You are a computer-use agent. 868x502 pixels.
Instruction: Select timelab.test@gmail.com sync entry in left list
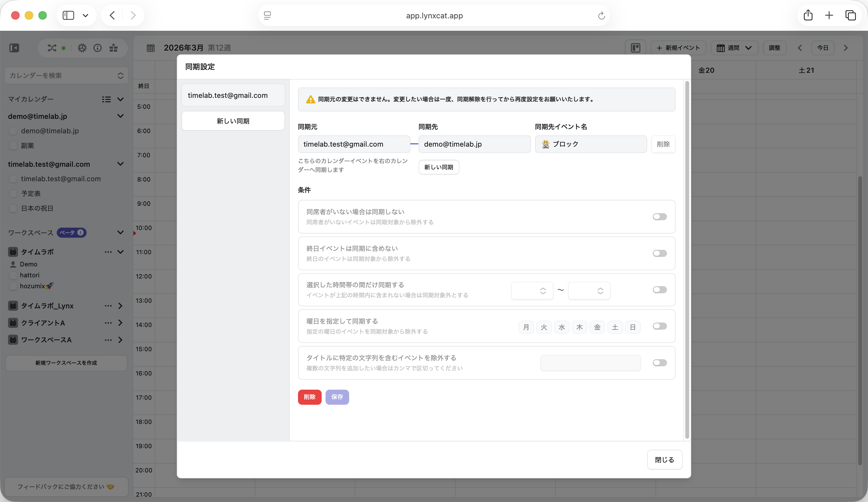(233, 95)
